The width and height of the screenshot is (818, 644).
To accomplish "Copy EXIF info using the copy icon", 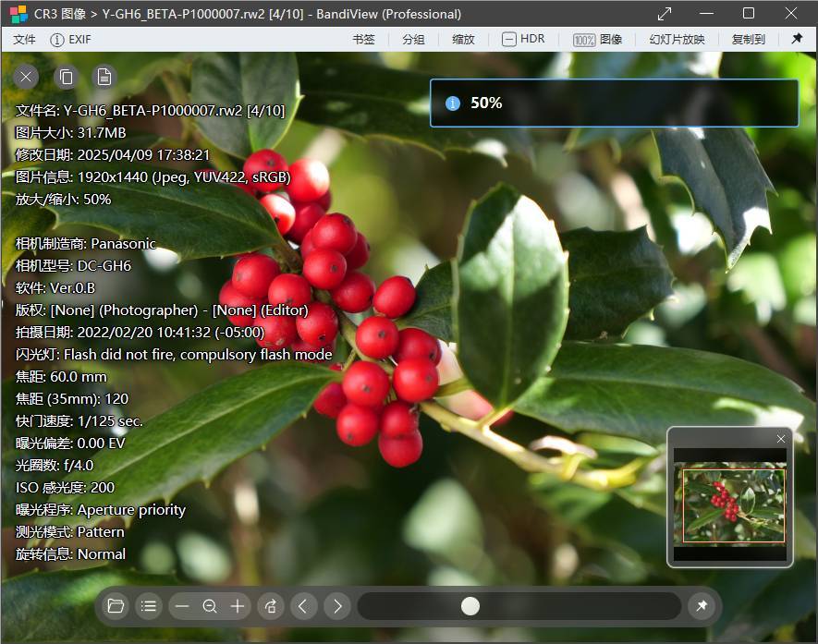I will [x=66, y=77].
